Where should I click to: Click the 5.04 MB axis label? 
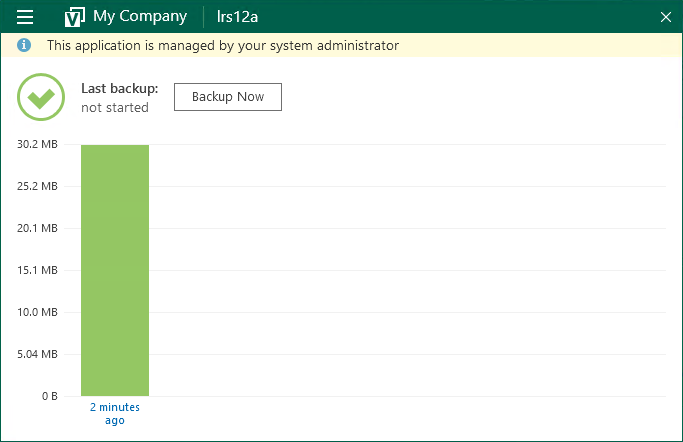37,354
